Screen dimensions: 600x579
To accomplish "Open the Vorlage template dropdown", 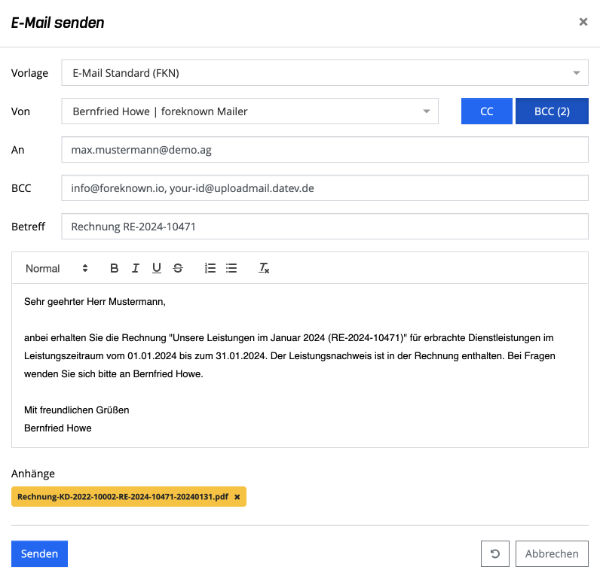I will [325, 73].
